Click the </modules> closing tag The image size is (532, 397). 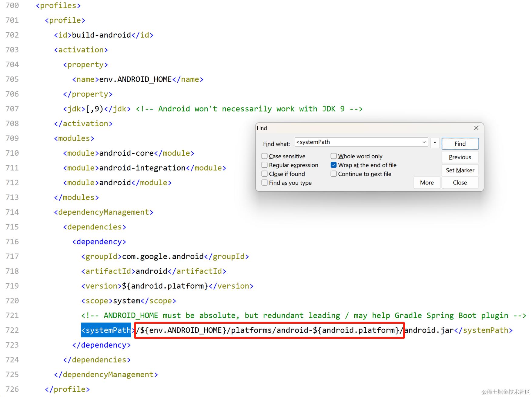76,197
